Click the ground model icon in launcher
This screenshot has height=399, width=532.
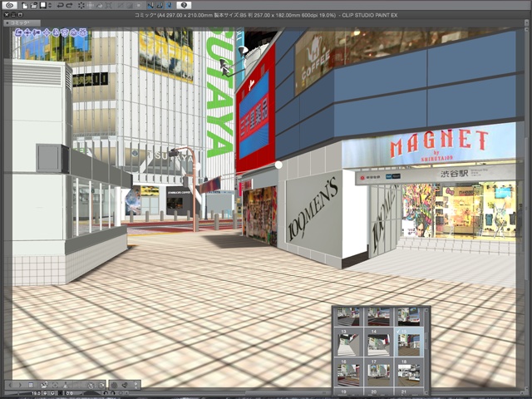point(66,385)
